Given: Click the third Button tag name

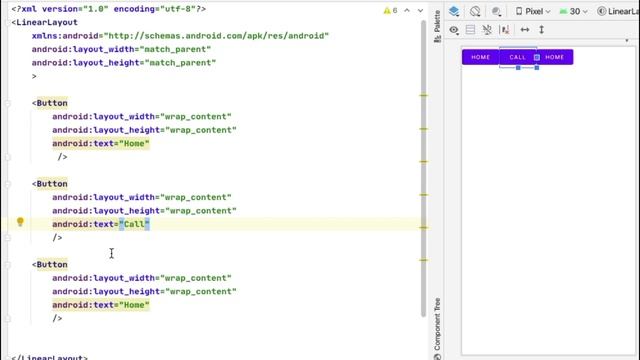Looking at the screenshot, I should pos(52,265).
